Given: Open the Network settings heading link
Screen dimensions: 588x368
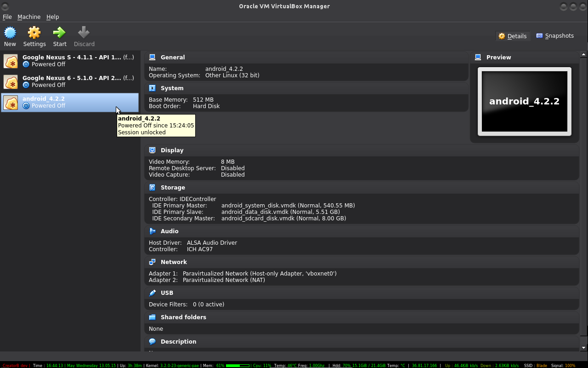Looking at the screenshot, I should (174, 262).
